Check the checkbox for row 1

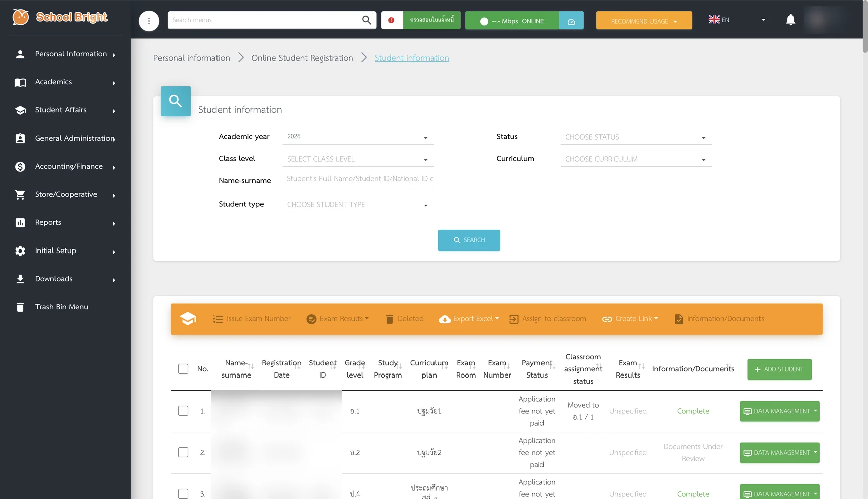183,411
